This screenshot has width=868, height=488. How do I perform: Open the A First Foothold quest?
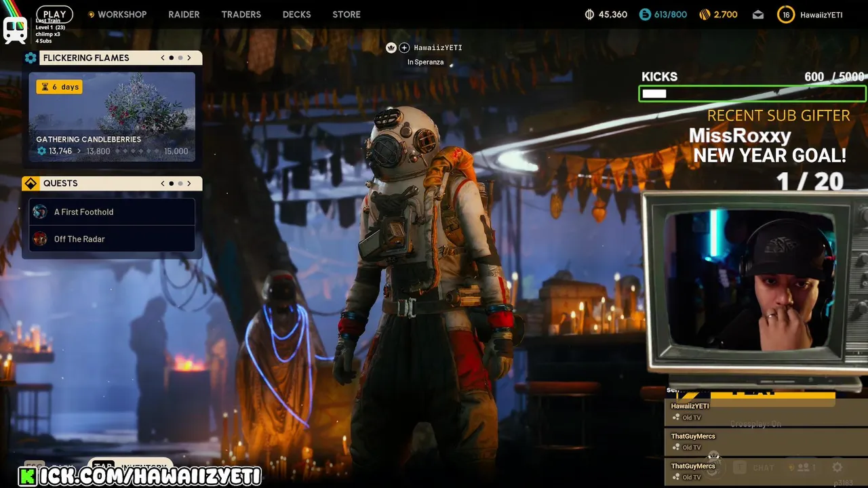[112, 211]
